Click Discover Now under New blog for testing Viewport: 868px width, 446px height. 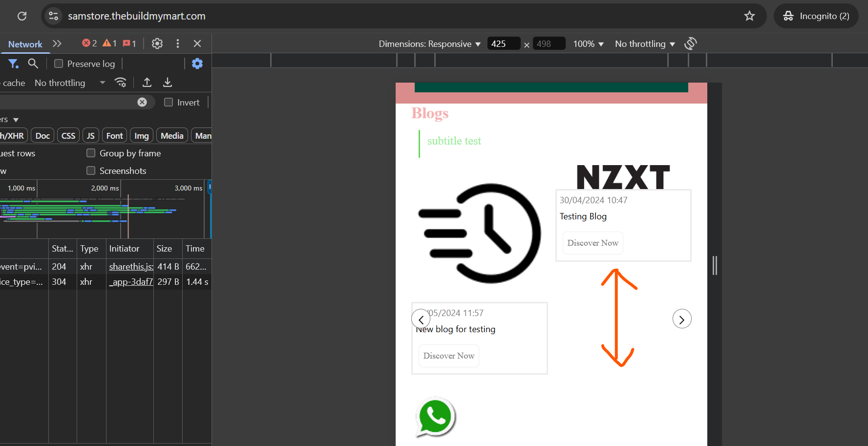pyautogui.click(x=449, y=356)
